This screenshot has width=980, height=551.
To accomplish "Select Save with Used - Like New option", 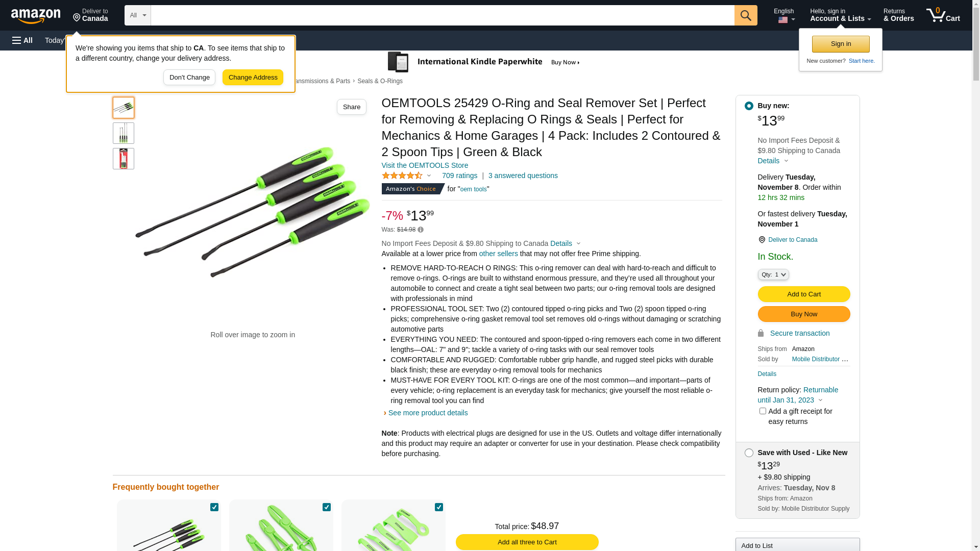I will coord(749,453).
